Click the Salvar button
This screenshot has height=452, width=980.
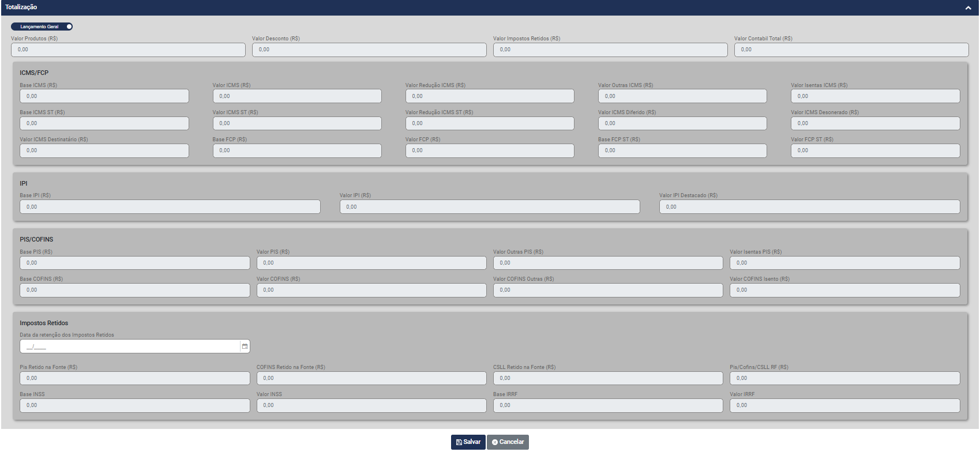(x=468, y=442)
